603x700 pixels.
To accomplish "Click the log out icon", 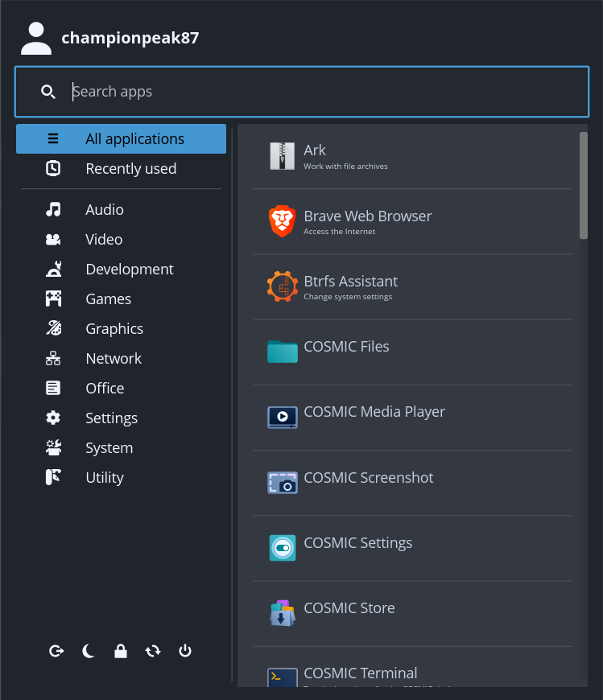I will pos(56,652).
